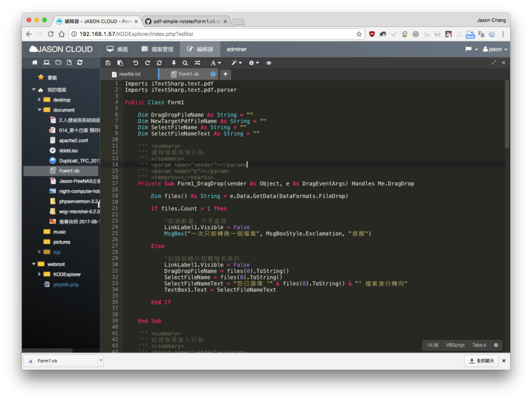Switch to the newfile.txt editor tab
The width and height of the screenshot is (532, 401).
[x=129, y=74]
